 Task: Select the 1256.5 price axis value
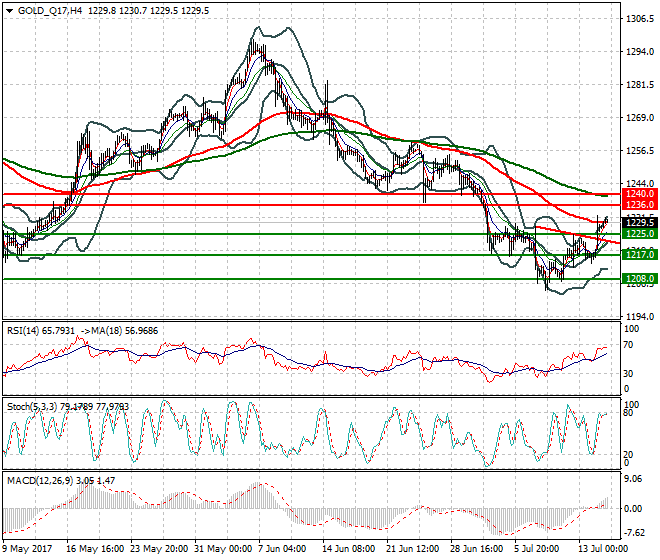(640, 150)
